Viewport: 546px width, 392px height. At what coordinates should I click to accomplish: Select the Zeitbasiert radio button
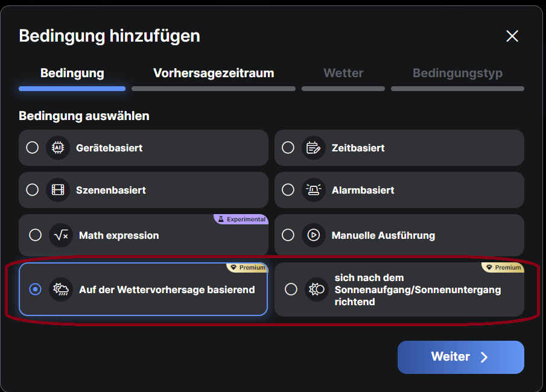[x=288, y=148]
